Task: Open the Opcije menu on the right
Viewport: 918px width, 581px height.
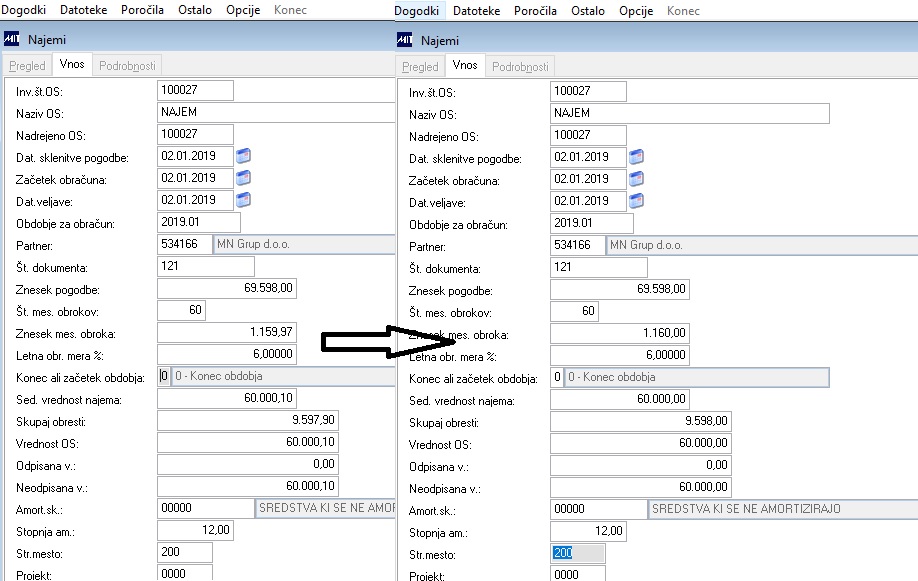Action: (636, 11)
